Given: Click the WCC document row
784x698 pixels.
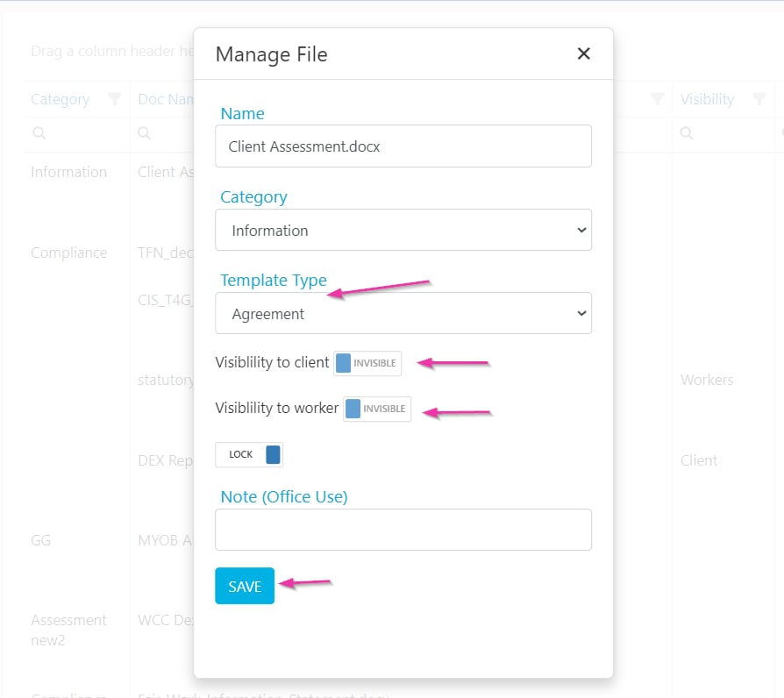Looking at the screenshot, I should point(166,621).
